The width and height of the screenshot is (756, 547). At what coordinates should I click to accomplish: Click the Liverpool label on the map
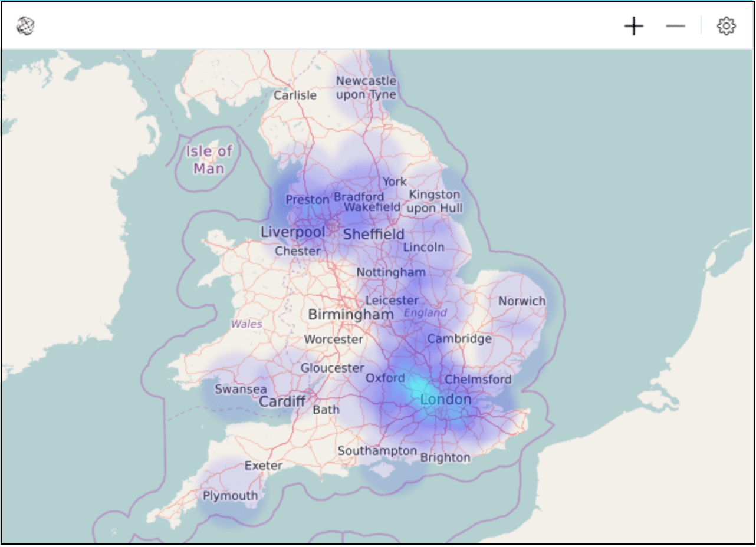pyautogui.click(x=292, y=232)
